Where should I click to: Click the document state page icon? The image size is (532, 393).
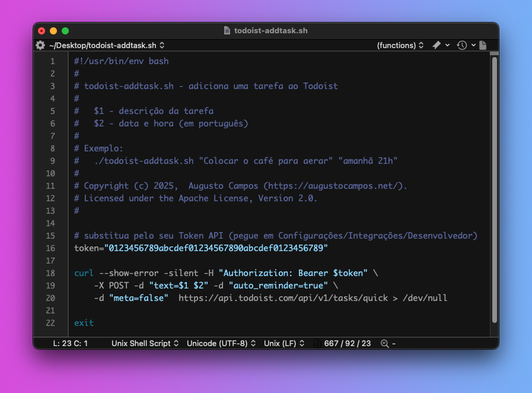point(483,45)
